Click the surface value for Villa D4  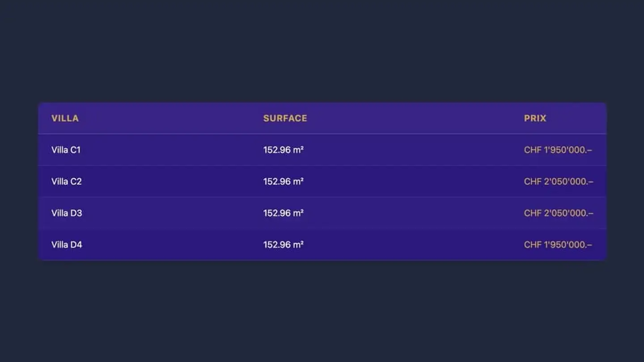click(283, 245)
